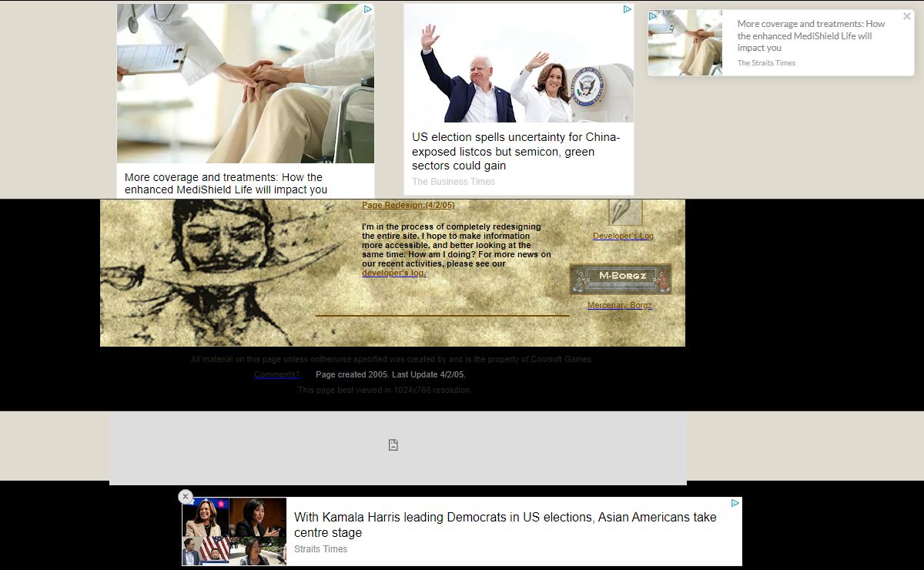Click The Business Times source label

pos(454,182)
